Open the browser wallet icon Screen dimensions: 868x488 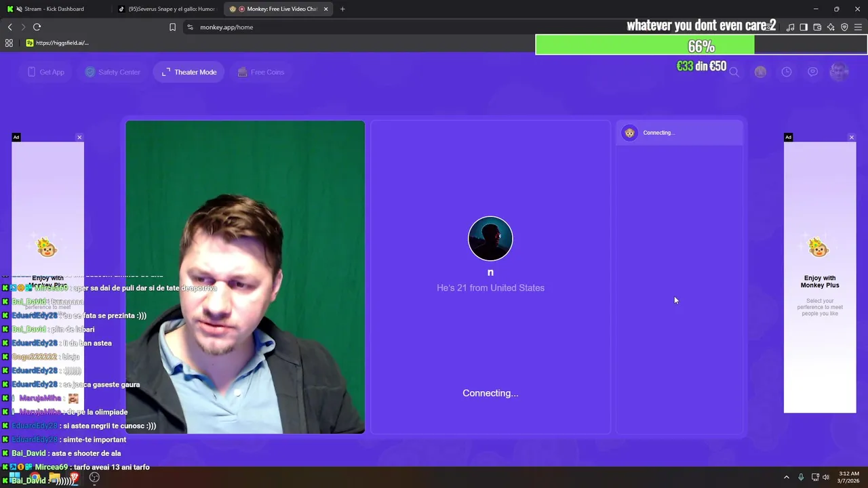817,27
